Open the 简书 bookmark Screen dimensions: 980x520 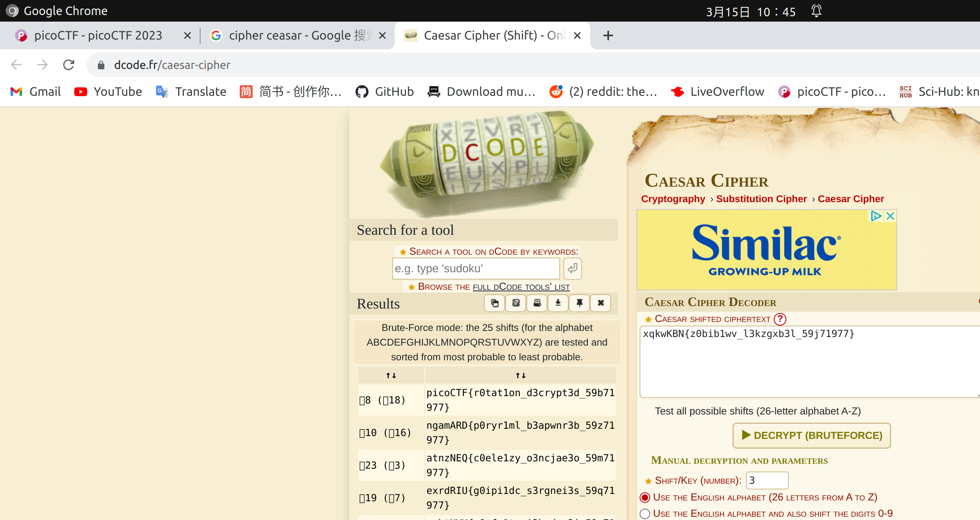(290, 92)
